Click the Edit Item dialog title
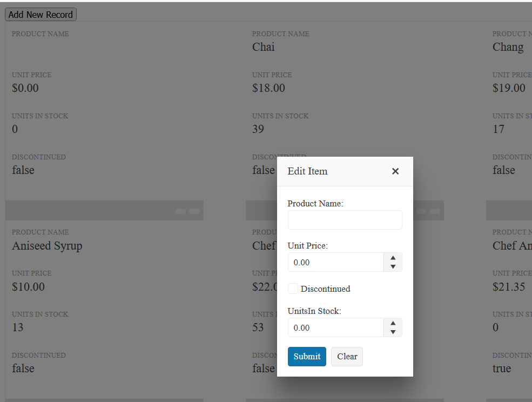This screenshot has width=532, height=402. [x=307, y=171]
